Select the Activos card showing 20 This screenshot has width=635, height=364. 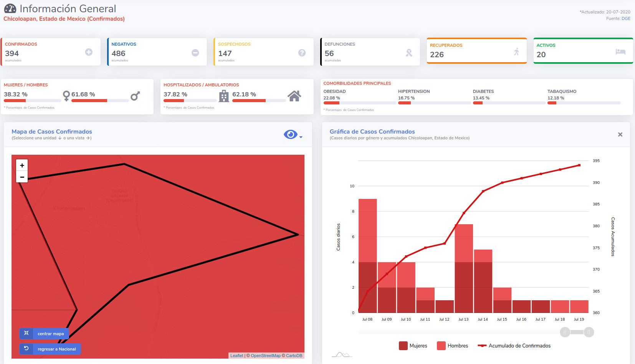583,51
